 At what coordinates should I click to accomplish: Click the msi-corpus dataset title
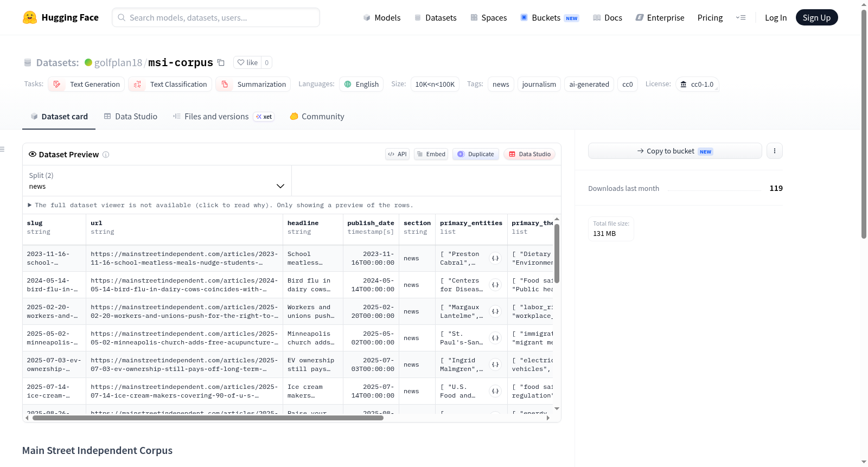coord(181,62)
